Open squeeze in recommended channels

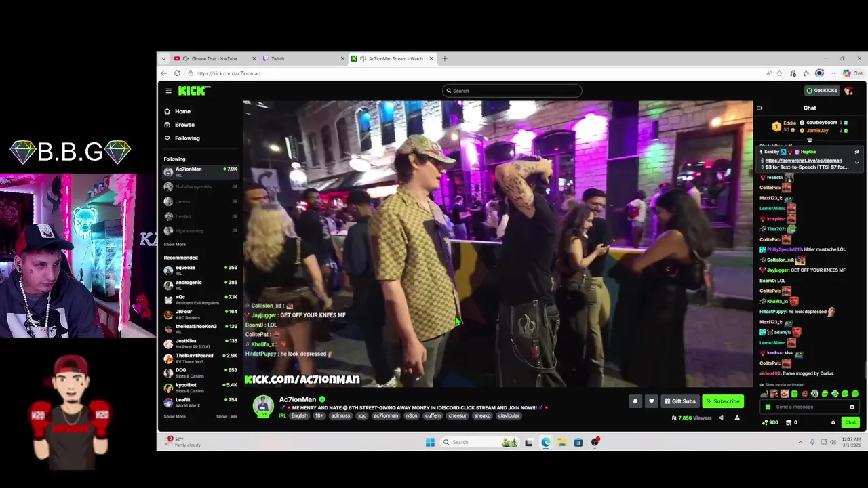(200, 269)
